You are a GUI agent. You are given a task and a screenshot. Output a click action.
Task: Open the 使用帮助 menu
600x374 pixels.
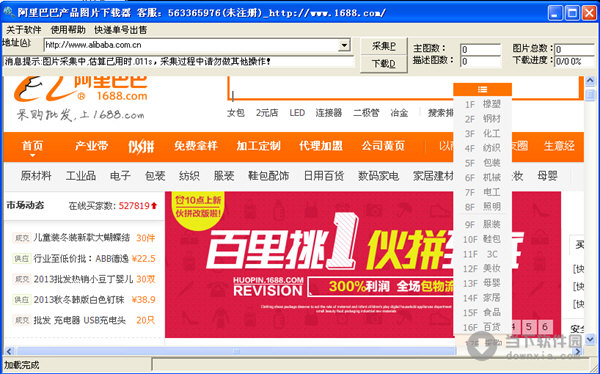(x=68, y=30)
